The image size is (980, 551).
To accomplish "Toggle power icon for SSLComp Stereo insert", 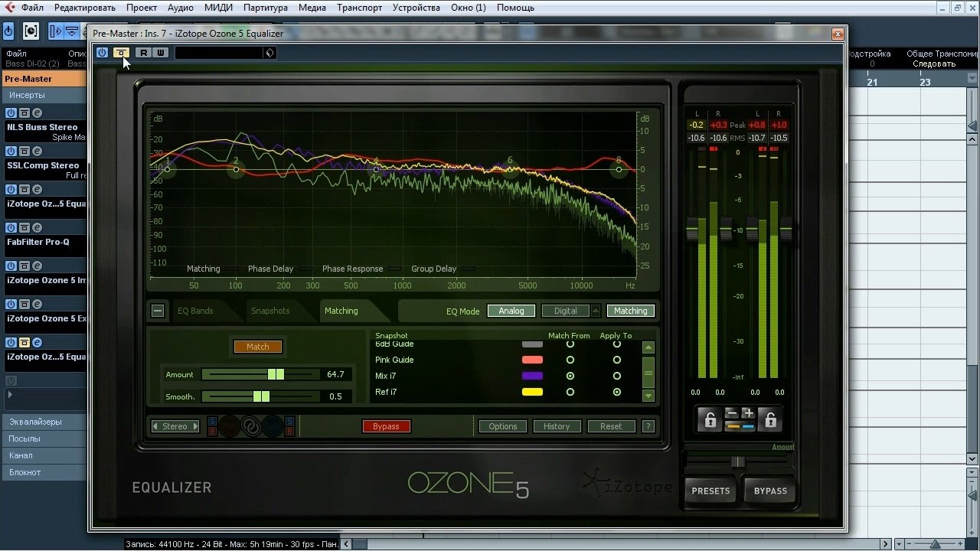I will (x=11, y=152).
